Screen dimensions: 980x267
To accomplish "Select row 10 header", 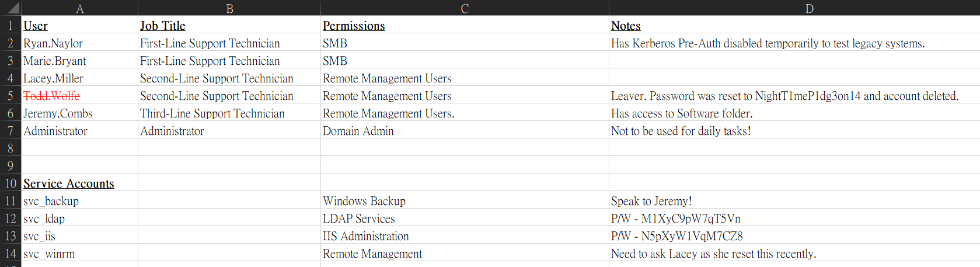I will click(11, 183).
